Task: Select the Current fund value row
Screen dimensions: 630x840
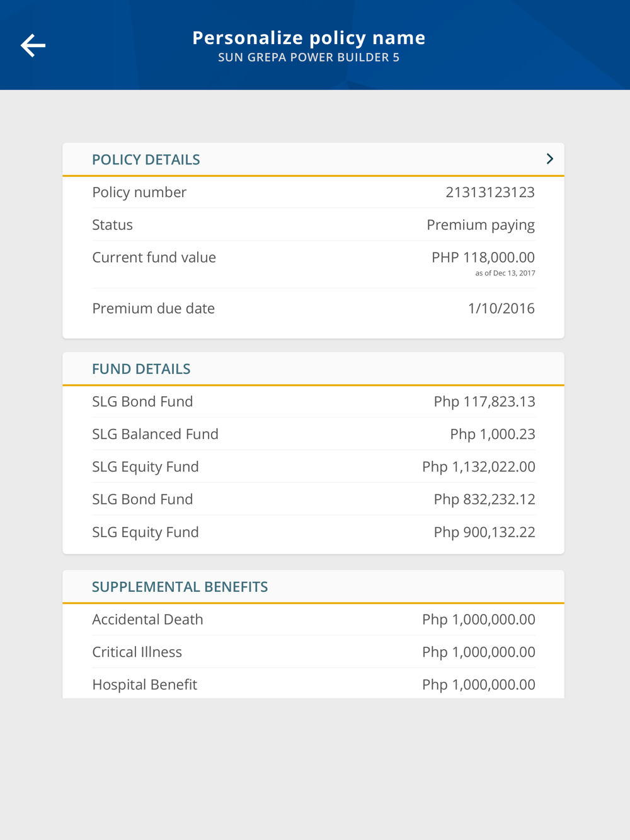Action: pyautogui.click(x=313, y=261)
